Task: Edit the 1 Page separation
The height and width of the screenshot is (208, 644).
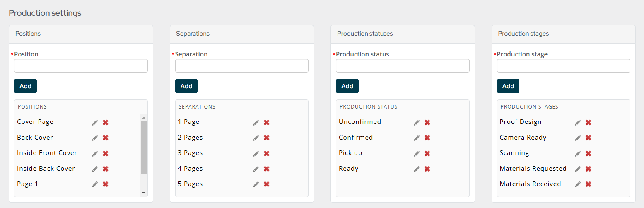Action: [x=256, y=122]
